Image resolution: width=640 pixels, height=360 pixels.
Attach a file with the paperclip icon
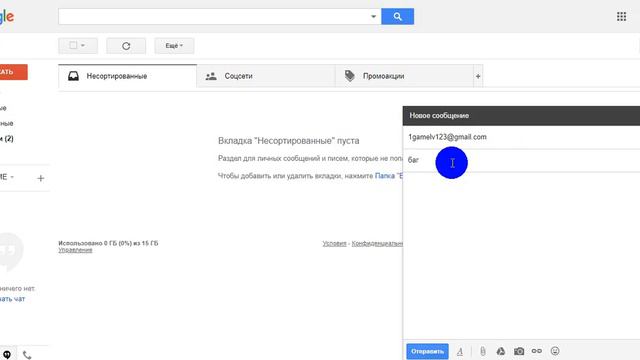[483, 351]
